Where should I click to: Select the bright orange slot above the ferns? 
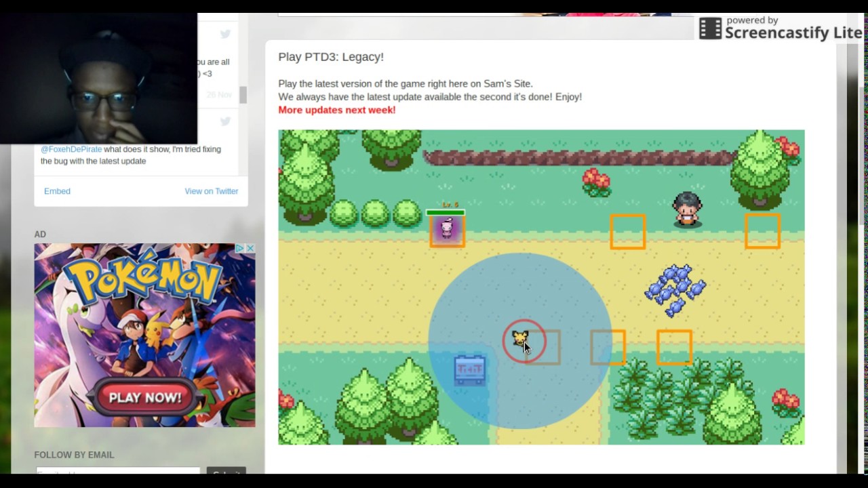(x=674, y=347)
